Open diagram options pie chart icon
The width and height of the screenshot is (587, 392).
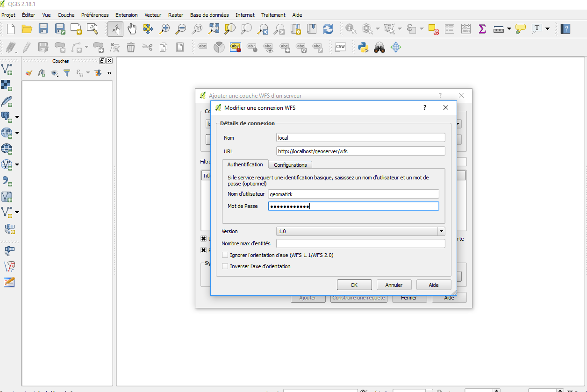219,47
